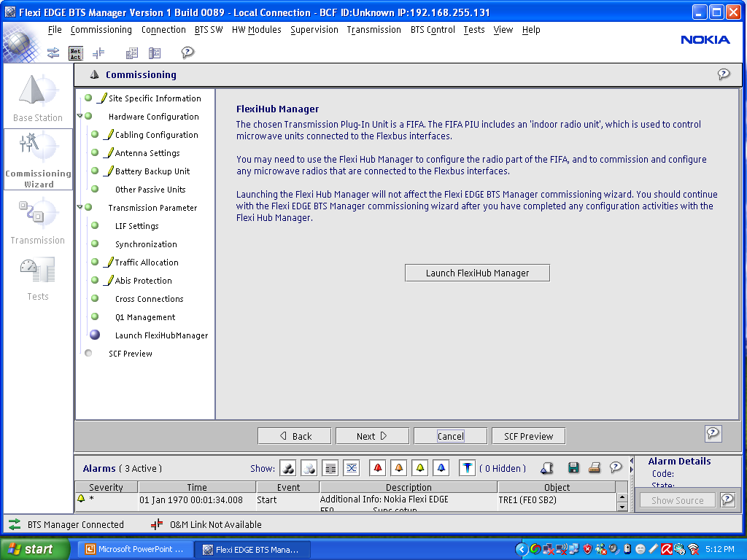Toggle the yellow bell alarm filter
The height and width of the screenshot is (560, 747).
[419, 468]
